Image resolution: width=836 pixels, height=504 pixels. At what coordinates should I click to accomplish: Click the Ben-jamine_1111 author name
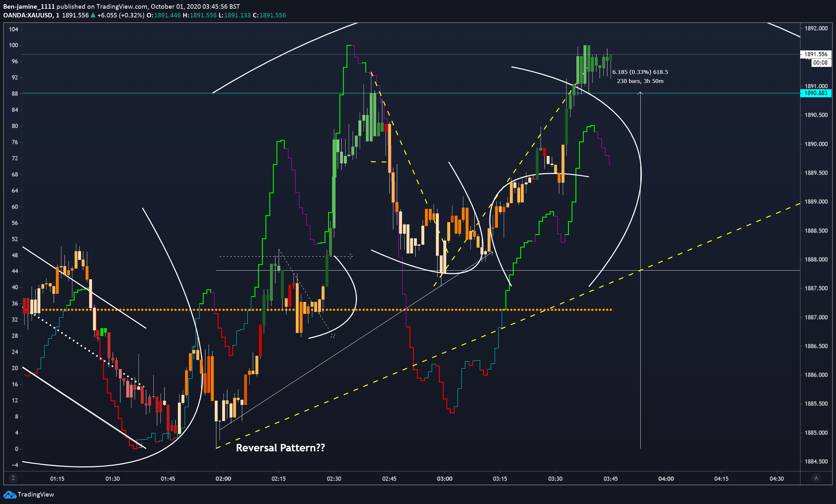coord(29,6)
